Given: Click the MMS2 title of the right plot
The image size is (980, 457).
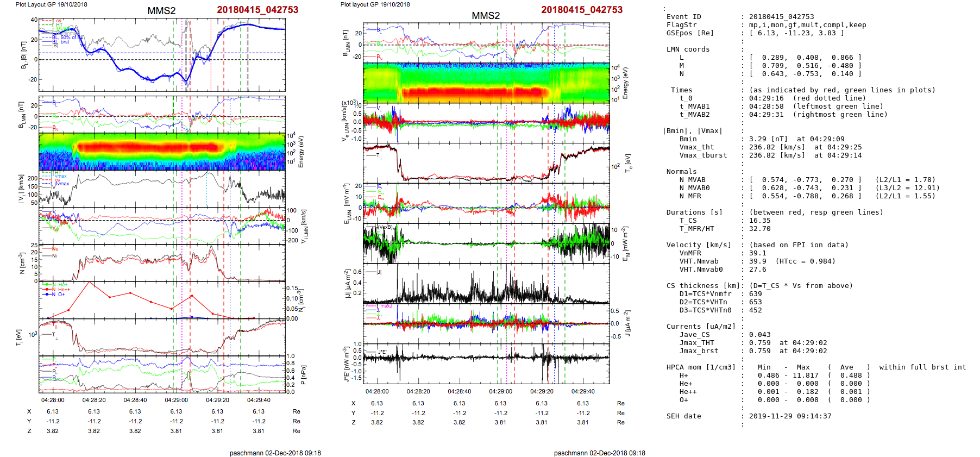Looking at the screenshot, I should (x=486, y=16).
